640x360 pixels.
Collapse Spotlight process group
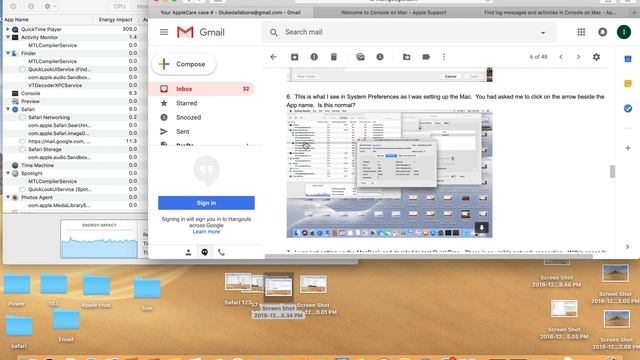tap(8, 173)
